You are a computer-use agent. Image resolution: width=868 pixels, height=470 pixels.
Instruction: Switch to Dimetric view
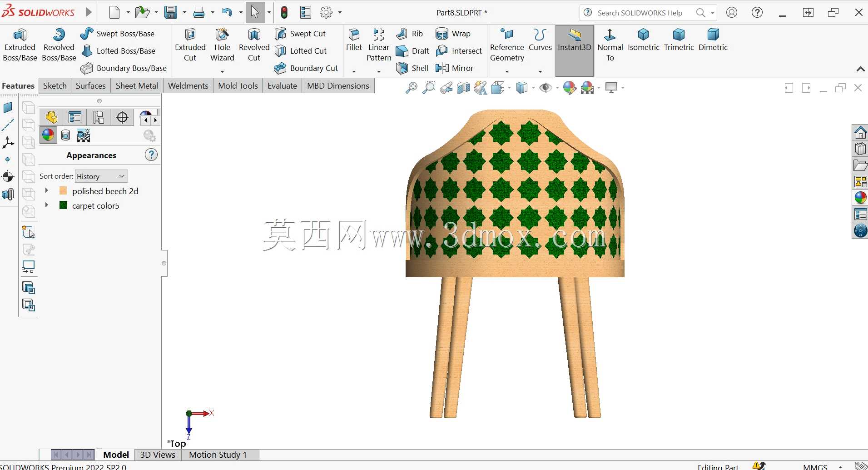click(713, 40)
